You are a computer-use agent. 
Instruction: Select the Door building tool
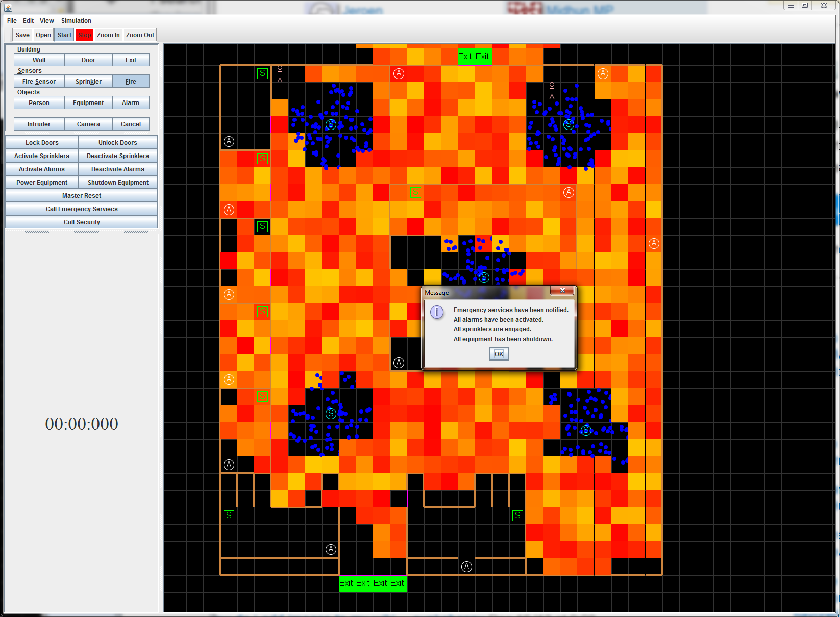[x=88, y=60]
